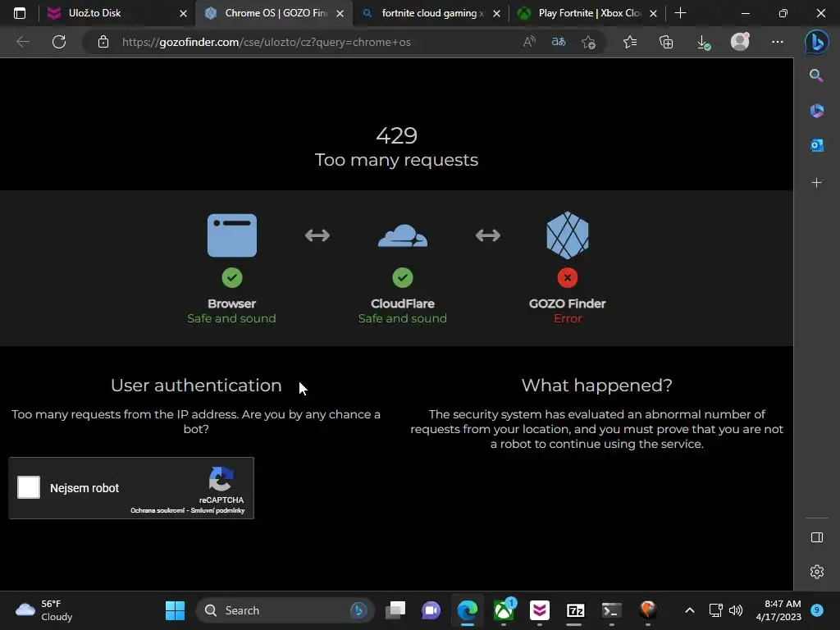Open Task View on the taskbar
The width and height of the screenshot is (840, 630).
(395, 610)
